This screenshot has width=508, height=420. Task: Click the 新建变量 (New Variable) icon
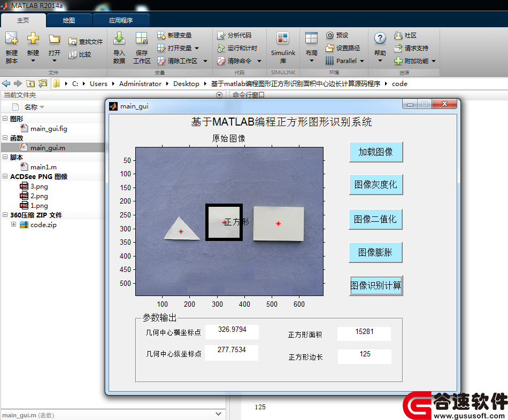tap(161, 35)
